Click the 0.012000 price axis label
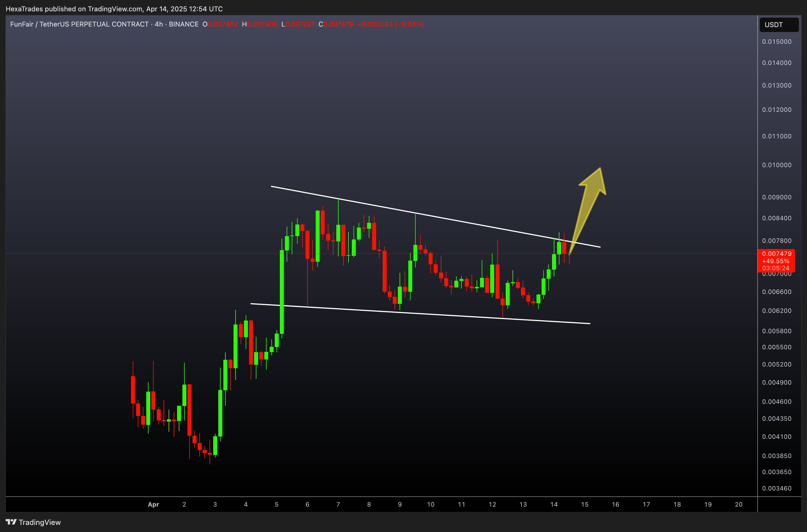 coord(777,110)
